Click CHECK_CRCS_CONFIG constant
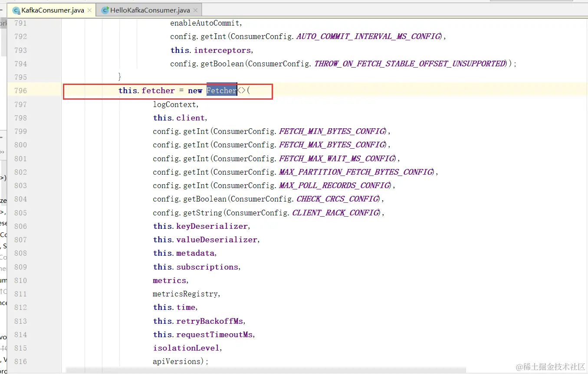Viewport: 588px width, 374px height. (338, 198)
